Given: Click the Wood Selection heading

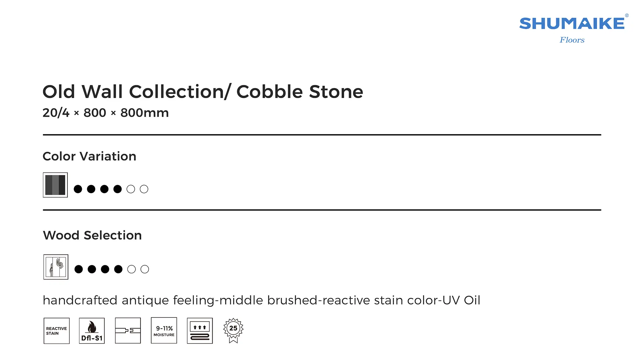Looking at the screenshot, I should coord(92,235).
